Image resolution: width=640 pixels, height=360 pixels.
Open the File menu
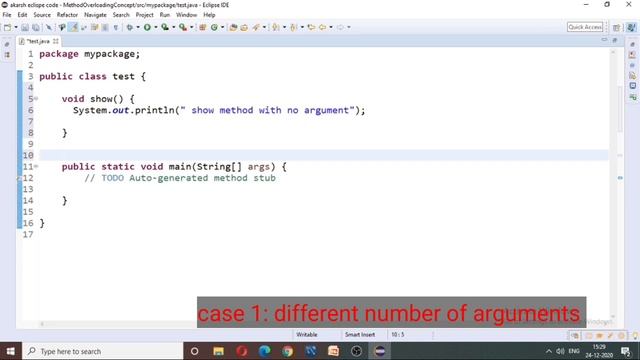click(7, 15)
